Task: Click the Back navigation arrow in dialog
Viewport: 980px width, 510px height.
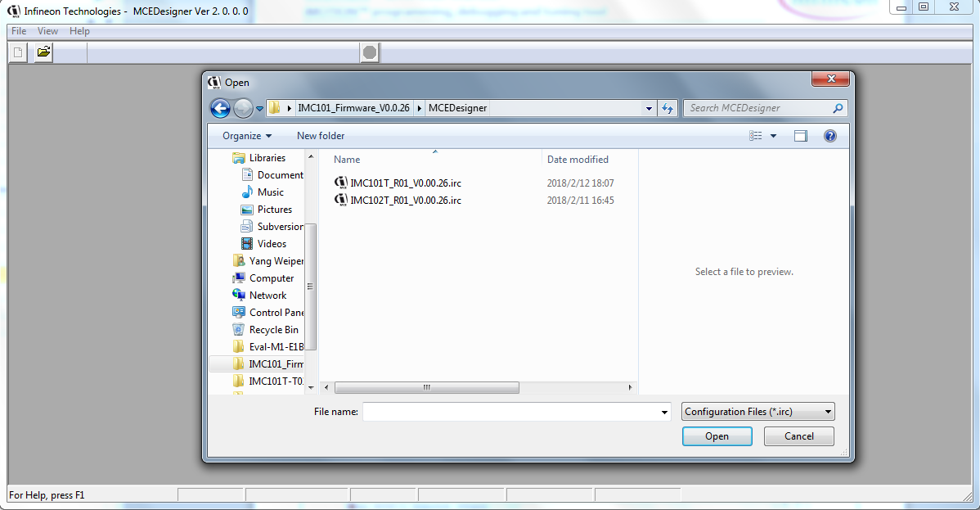Action: point(220,108)
